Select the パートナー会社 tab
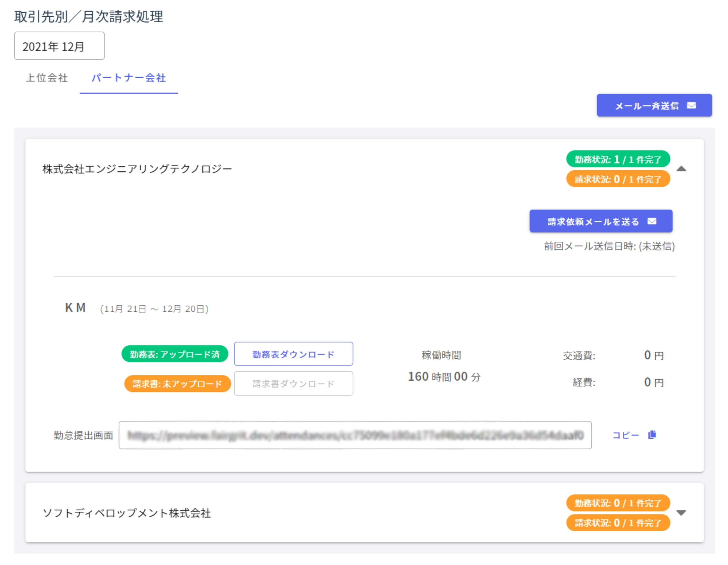The width and height of the screenshot is (728, 565). (x=129, y=78)
